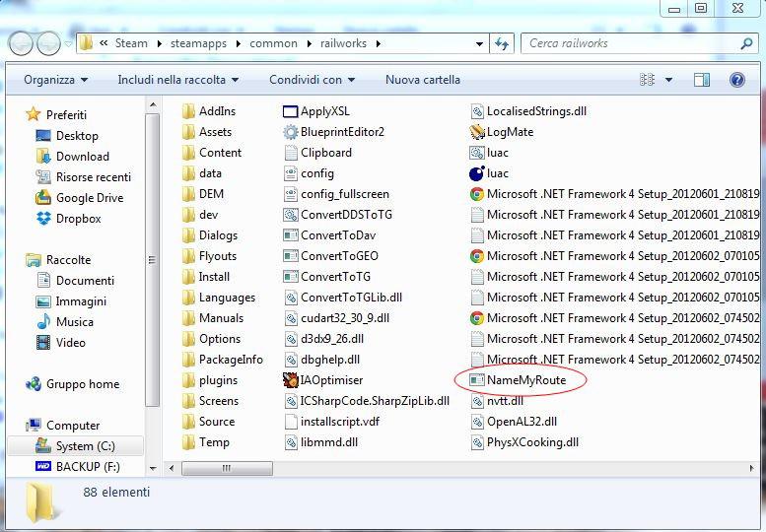Select the ConvertDDSToTG file icon

coord(290,215)
